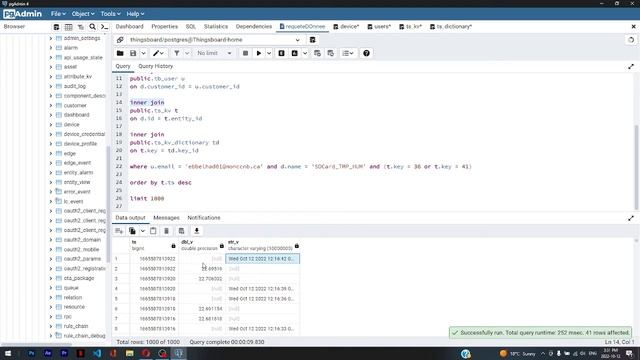Viewport: 640px width, 360px height.
Task: Switch to the users* query tab
Action: tap(379, 27)
